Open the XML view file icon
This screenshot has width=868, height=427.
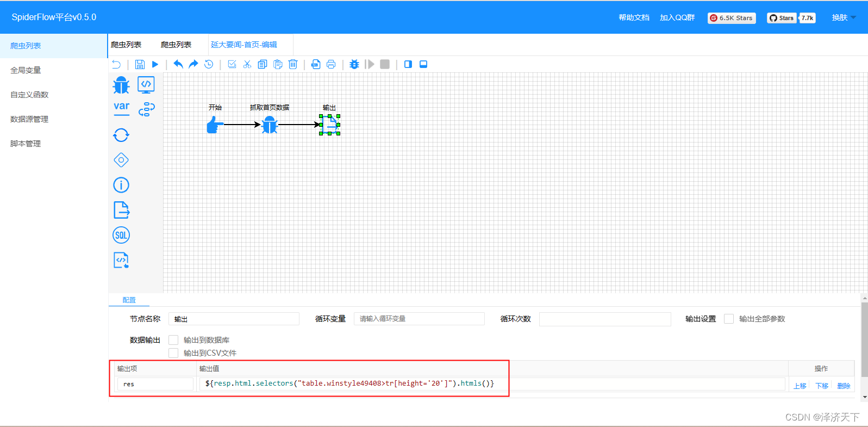(x=316, y=64)
